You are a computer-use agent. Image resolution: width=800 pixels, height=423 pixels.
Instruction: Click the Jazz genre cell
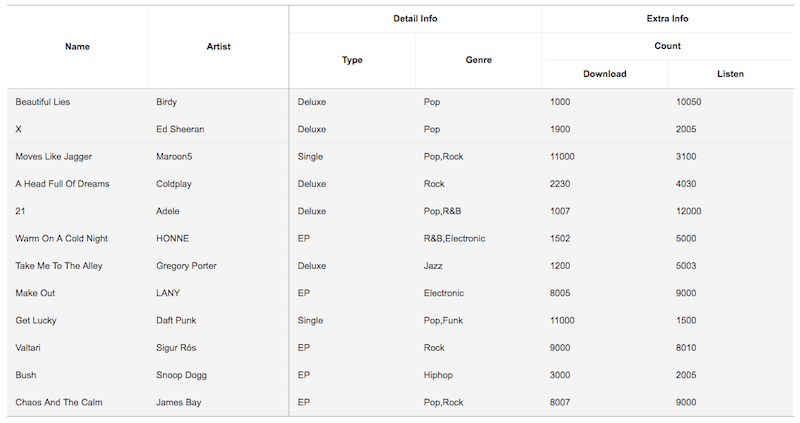[x=434, y=266]
